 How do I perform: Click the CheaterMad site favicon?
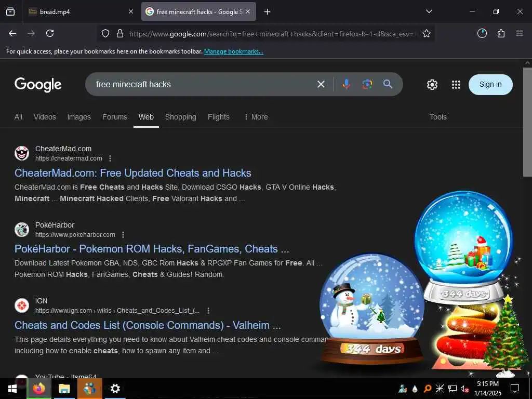pos(22,153)
